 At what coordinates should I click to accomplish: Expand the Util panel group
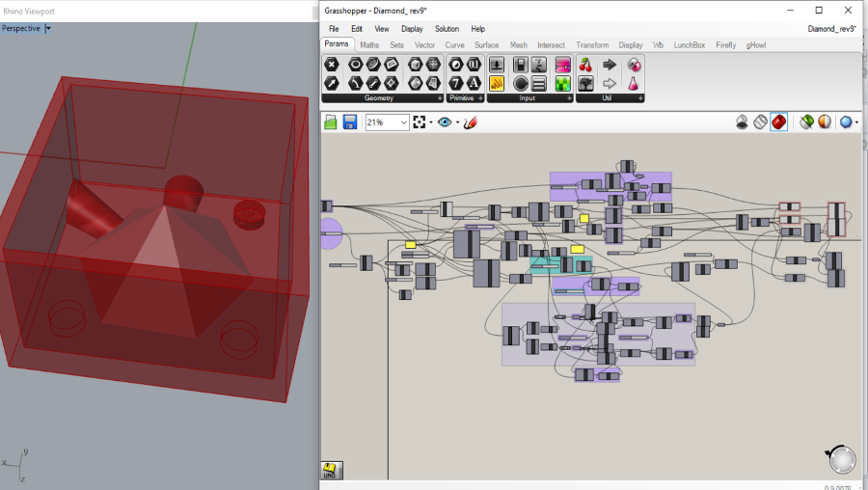(640, 98)
